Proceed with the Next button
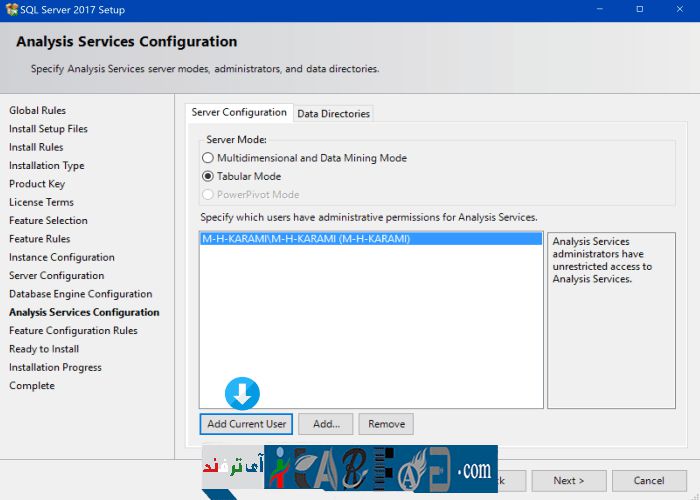 click(x=569, y=481)
